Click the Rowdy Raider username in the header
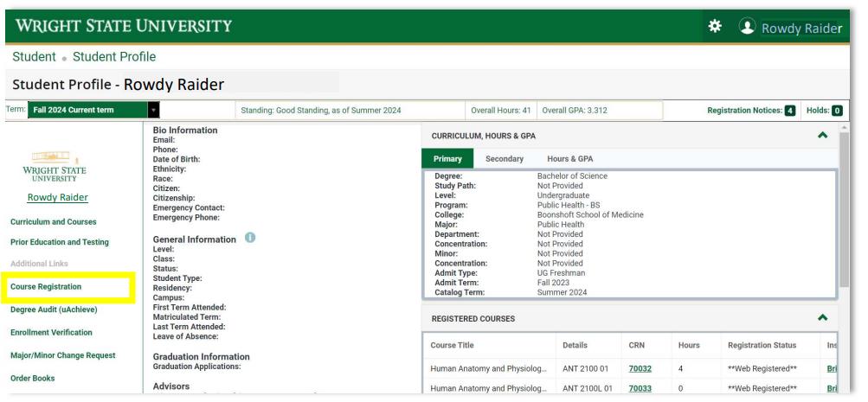The width and height of the screenshot is (868, 402). click(x=801, y=28)
